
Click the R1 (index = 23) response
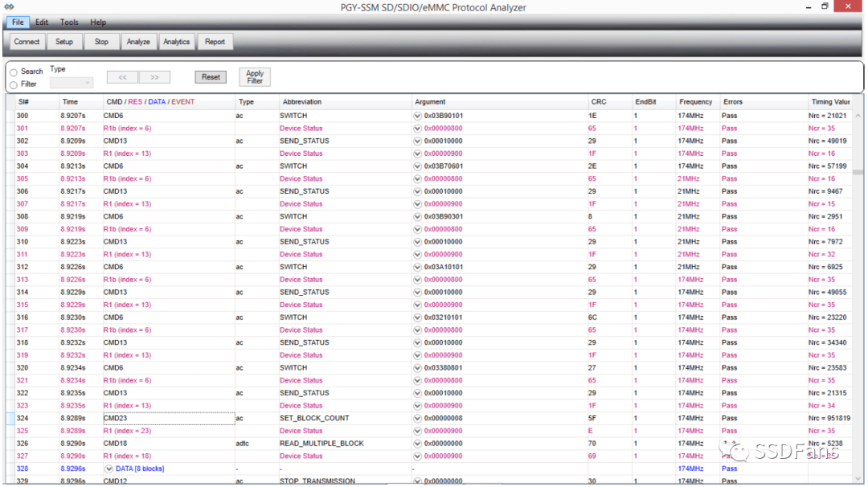point(127,431)
